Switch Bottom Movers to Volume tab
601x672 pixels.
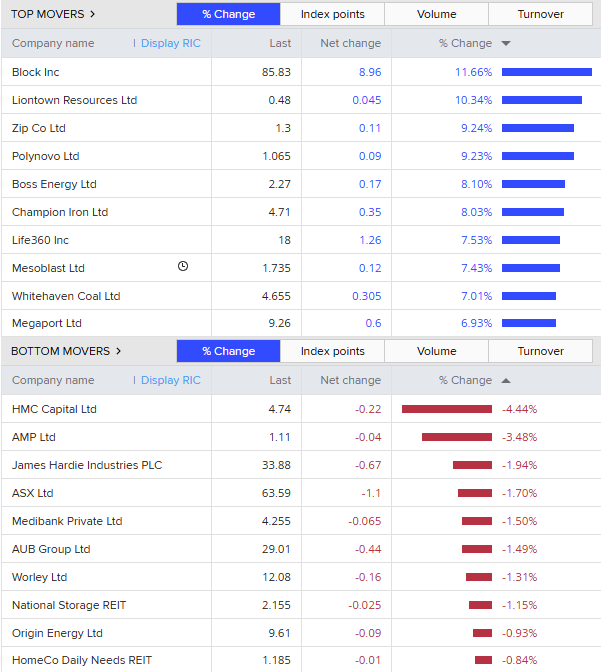pos(436,351)
